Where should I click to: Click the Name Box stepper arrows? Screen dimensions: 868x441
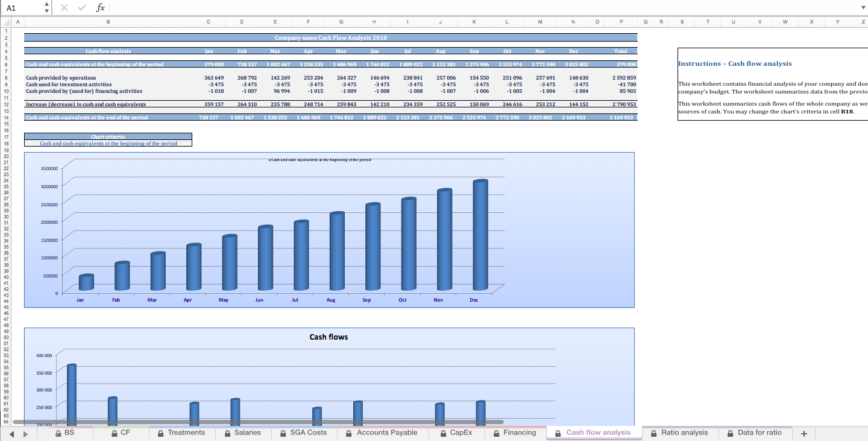coord(47,7)
